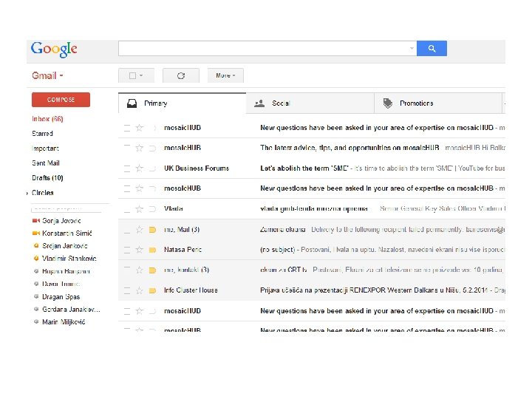Open the More actions dropdown
532x399 pixels.
[225, 75]
